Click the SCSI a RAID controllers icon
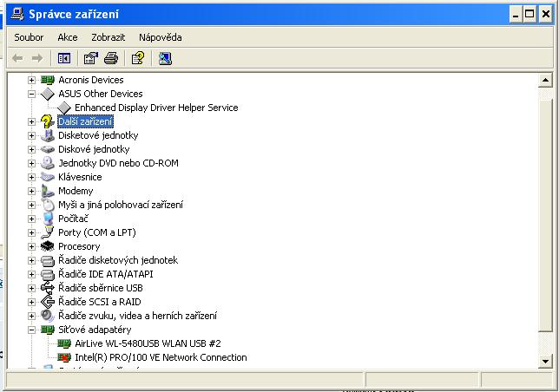 (48, 302)
